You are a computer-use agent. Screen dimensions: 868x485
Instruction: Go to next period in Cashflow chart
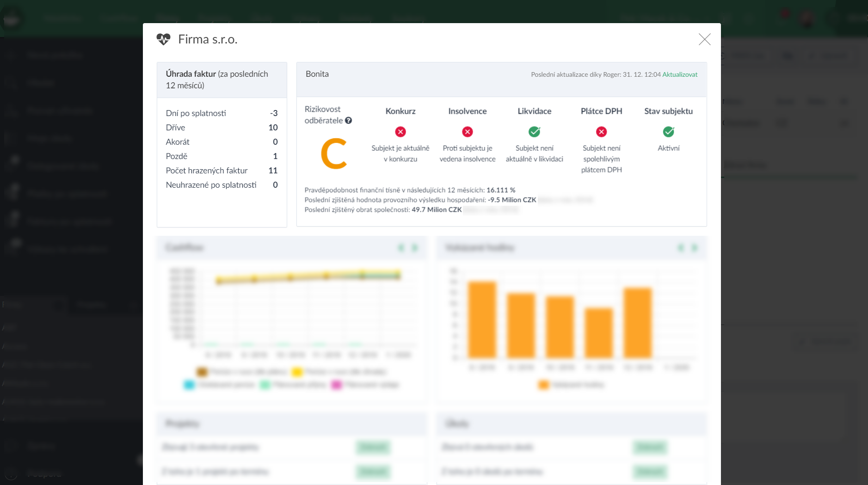pyautogui.click(x=415, y=248)
